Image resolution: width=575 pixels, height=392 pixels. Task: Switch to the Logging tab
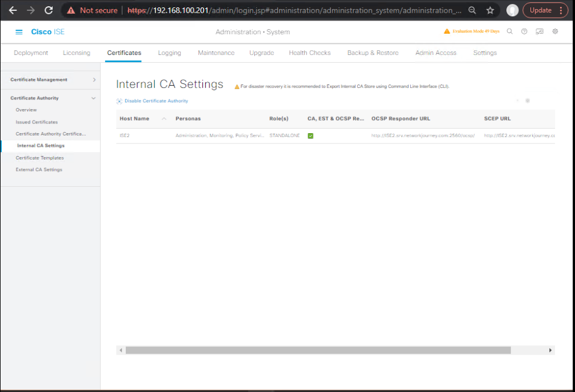[169, 53]
